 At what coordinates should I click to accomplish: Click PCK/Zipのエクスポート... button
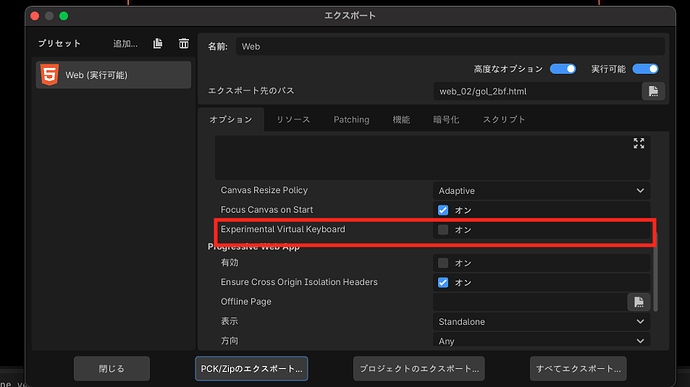pos(251,369)
